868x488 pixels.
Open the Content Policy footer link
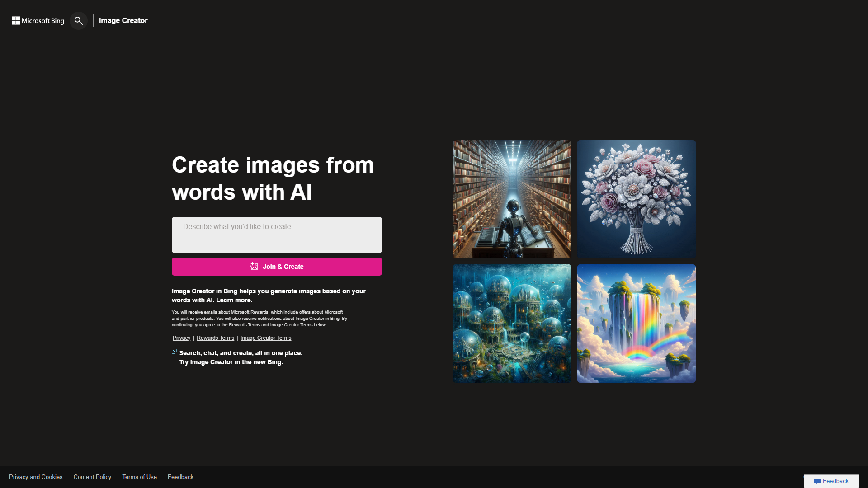[x=92, y=477]
